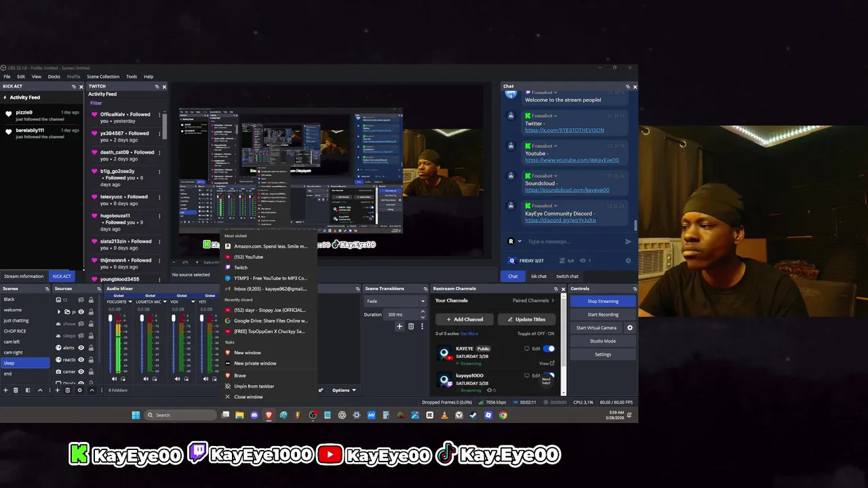This screenshot has height=488, width=868.
Task: Toggle all channels ON
Action: coord(551,333)
